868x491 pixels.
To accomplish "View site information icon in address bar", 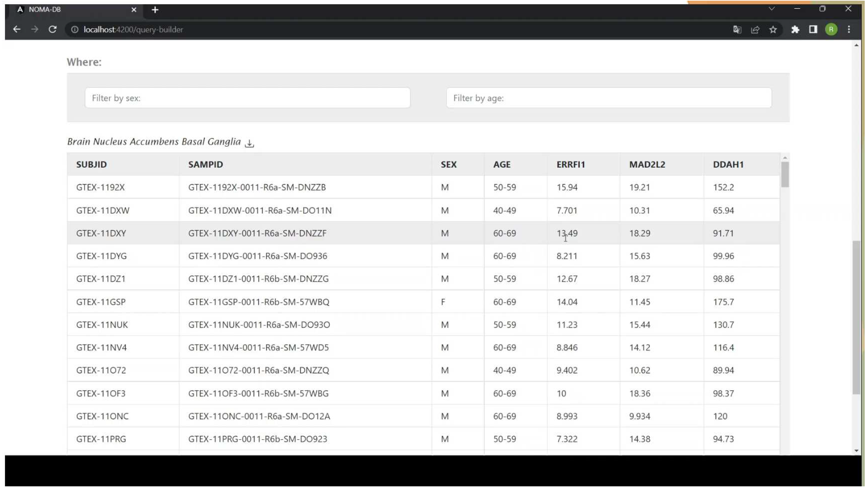I will tap(75, 30).
